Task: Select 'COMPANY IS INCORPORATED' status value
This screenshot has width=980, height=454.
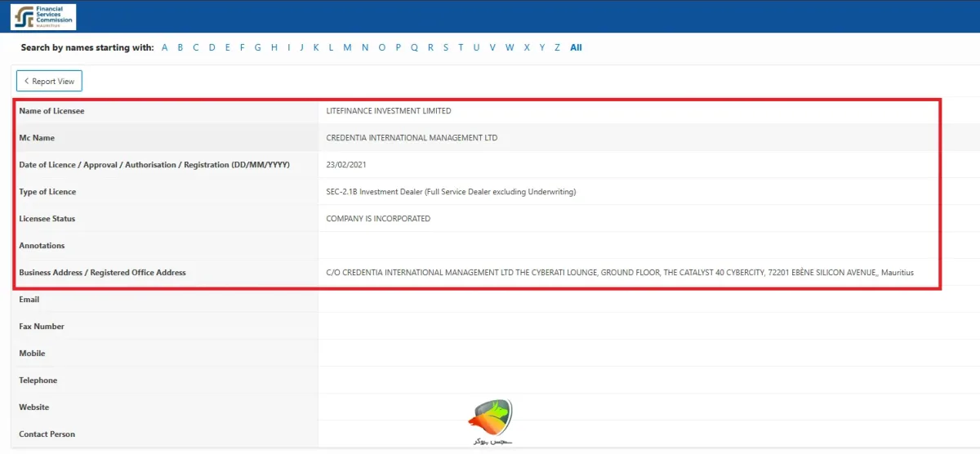Action: coord(378,219)
